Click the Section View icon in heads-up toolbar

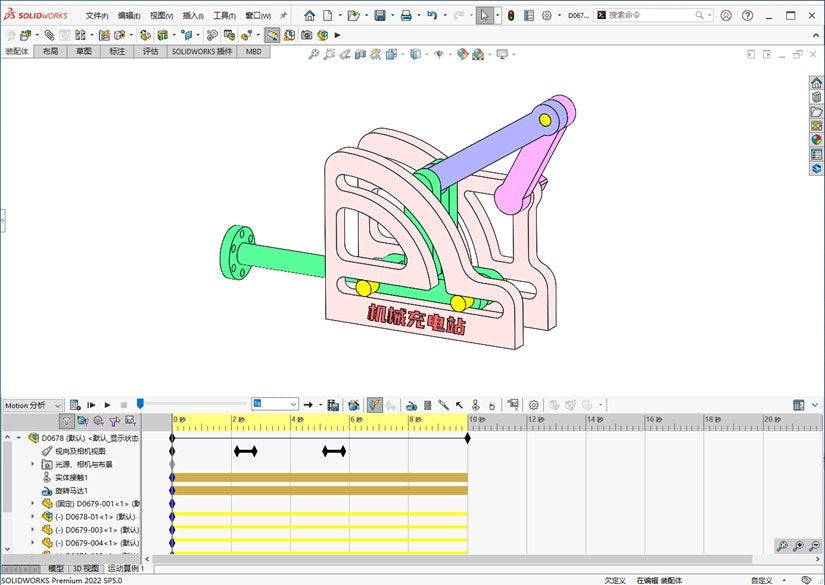pos(360,54)
